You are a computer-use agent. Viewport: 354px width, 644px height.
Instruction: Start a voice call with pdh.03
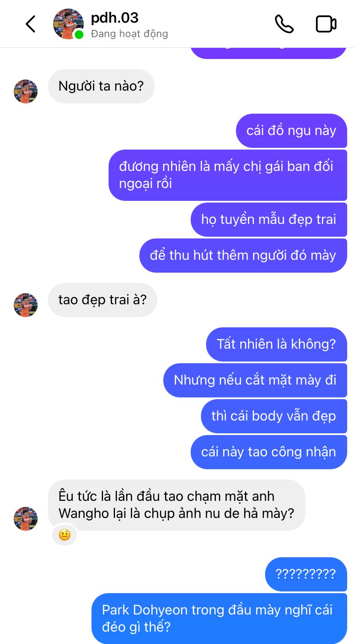(284, 24)
